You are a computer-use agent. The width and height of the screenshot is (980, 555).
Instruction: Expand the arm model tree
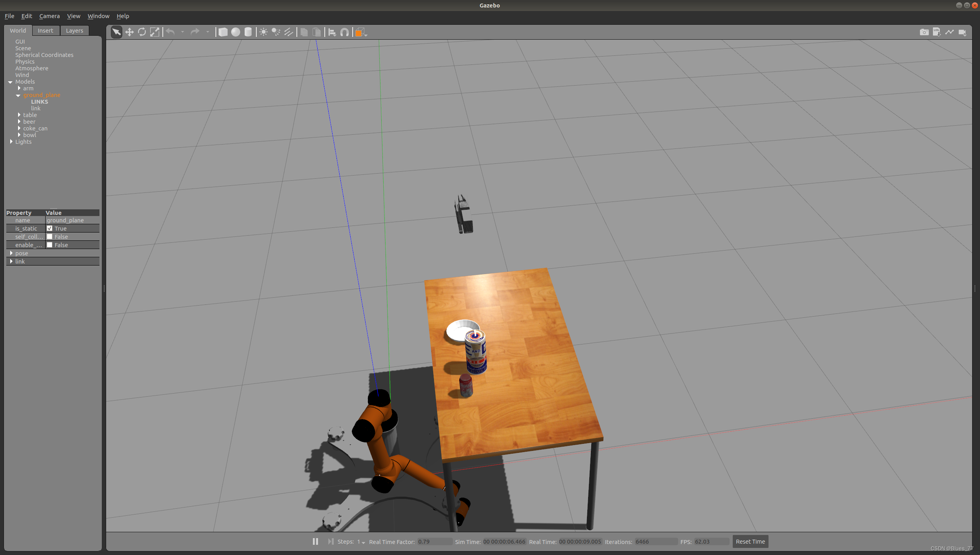pyautogui.click(x=19, y=88)
